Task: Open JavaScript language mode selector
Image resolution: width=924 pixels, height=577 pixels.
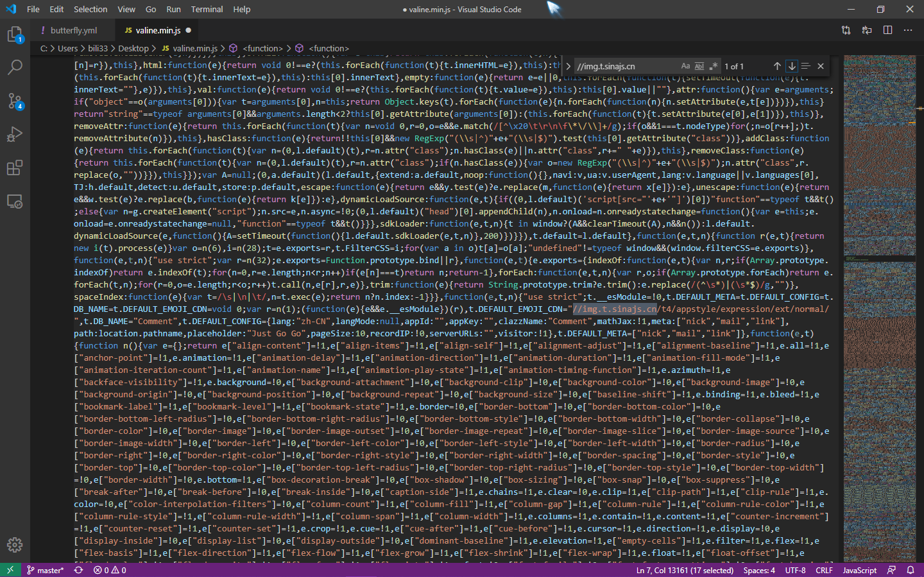Action: (x=859, y=570)
